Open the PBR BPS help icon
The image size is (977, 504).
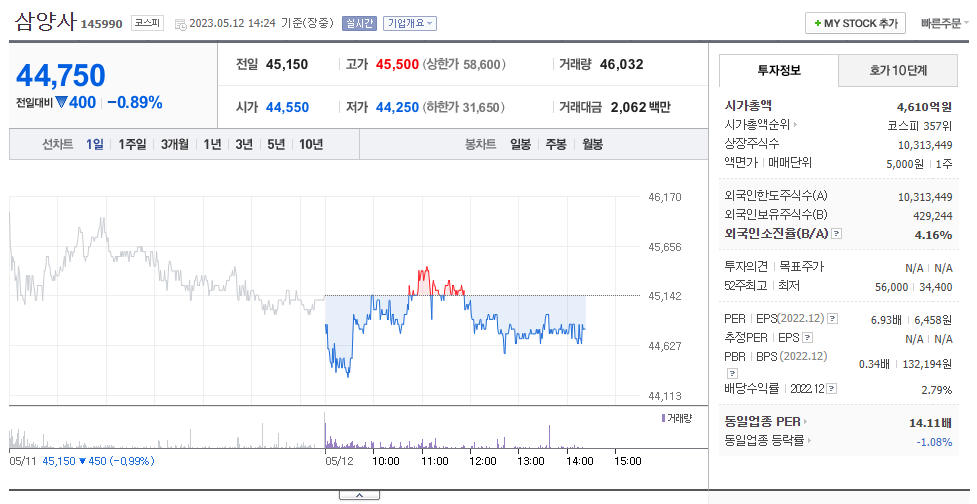[x=733, y=373]
